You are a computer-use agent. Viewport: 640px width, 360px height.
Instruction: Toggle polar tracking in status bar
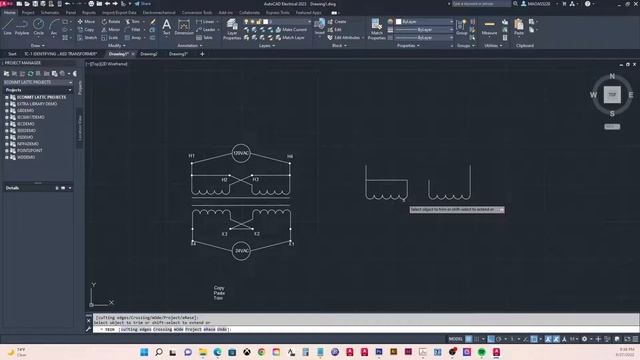click(499, 339)
